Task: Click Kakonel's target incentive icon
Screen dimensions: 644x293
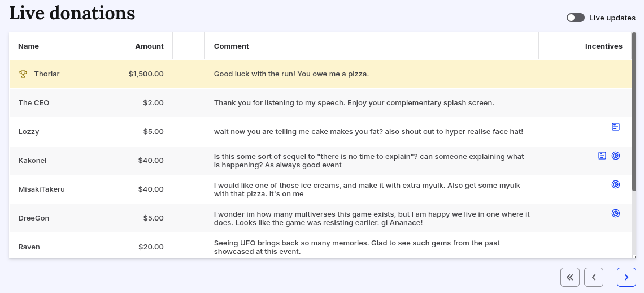Action: point(615,156)
